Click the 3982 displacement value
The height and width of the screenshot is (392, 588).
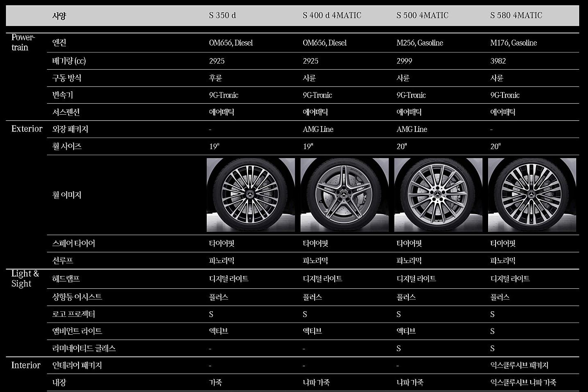pyautogui.click(x=498, y=61)
